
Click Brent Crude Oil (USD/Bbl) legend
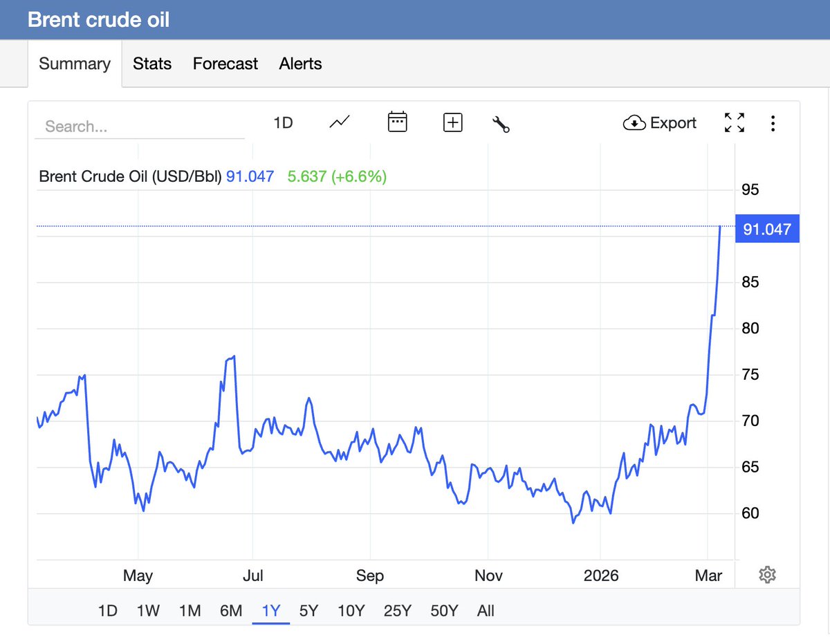click(x=130, y=176)
